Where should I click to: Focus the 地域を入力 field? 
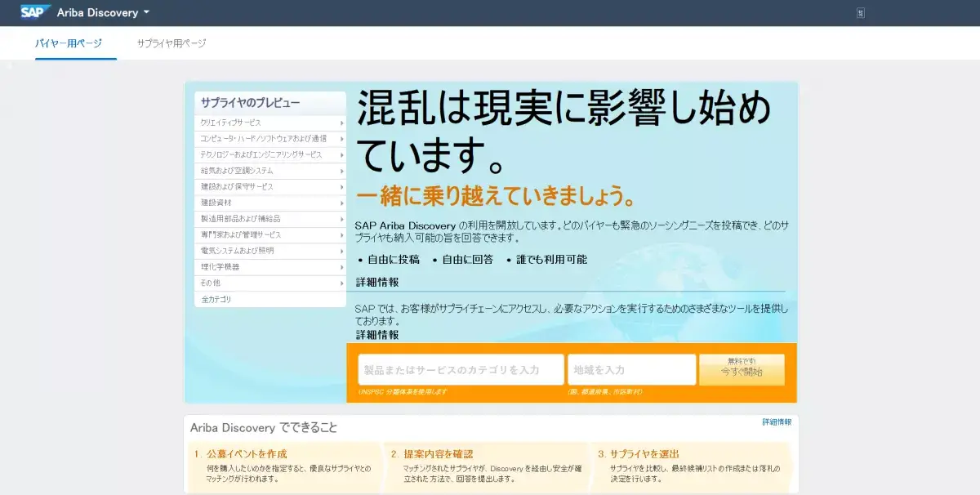[x=632, y=370]
